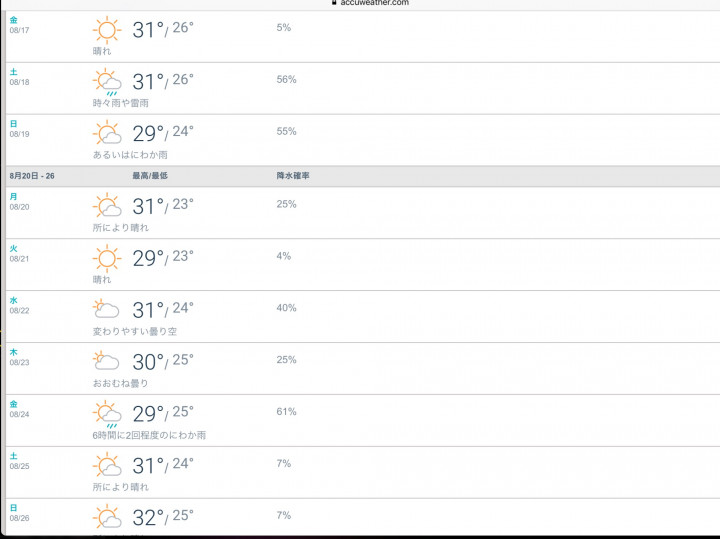Click the thunderstorm icon for Saturday 08/18
Image resolution: width=720 pixels, height=539 pixels.
click(x=107, y=82)
